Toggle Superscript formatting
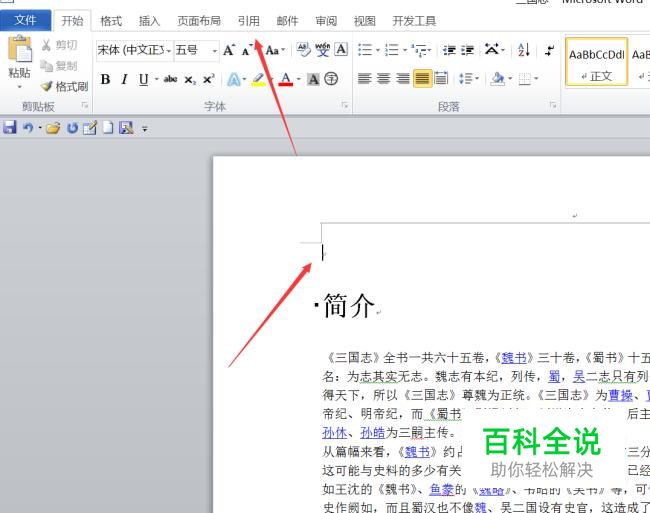This screenshot has width=650, height=513. pyautogui.click(x=209, y=78)
